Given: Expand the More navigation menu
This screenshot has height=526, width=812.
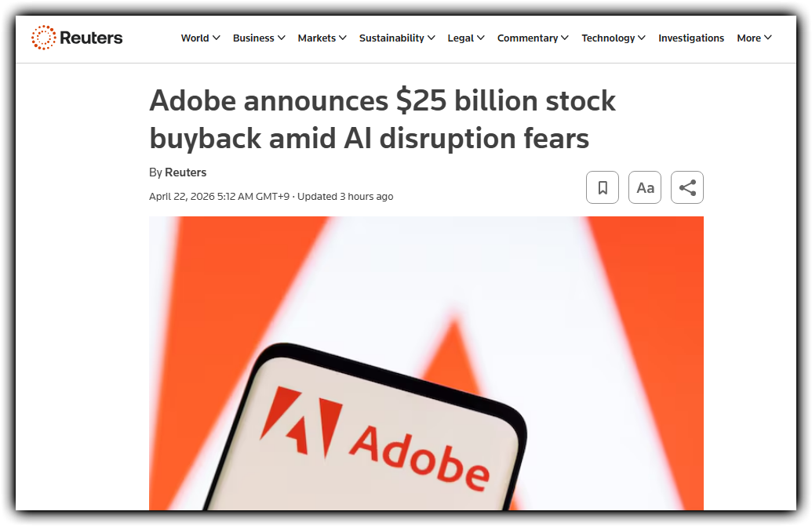Looking at the screenshot, I should click(x=754, y=38).
